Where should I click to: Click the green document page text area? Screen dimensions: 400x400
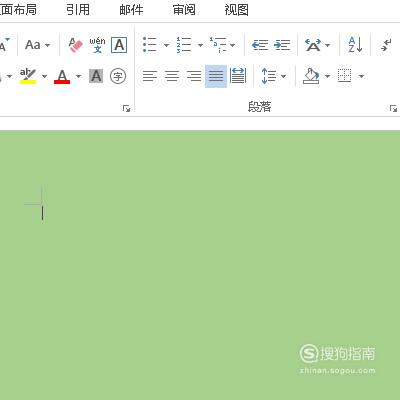[x=200, y=265]
